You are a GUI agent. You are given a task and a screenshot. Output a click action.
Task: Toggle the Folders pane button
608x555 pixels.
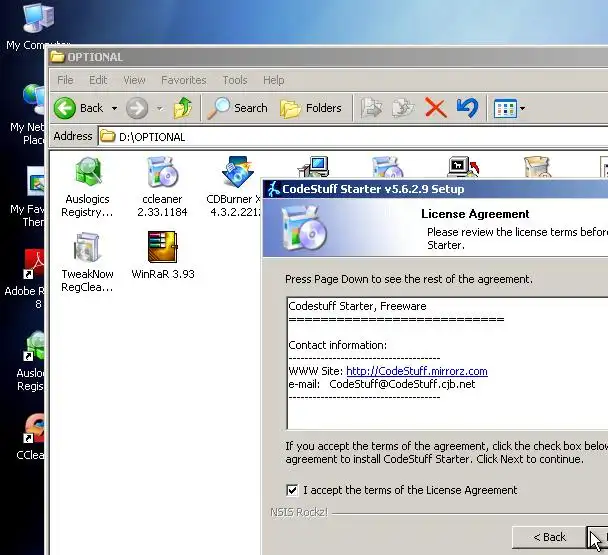[x=311, y=108]
